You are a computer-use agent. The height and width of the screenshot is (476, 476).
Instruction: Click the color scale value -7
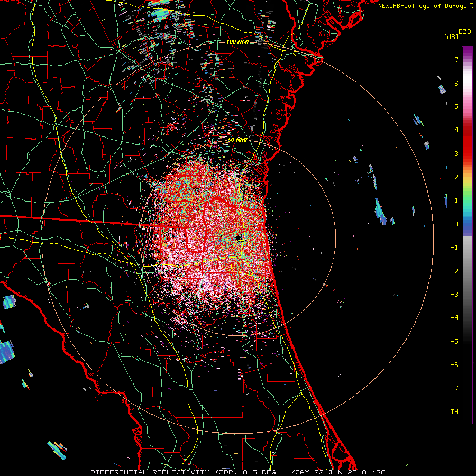(454, 388)
